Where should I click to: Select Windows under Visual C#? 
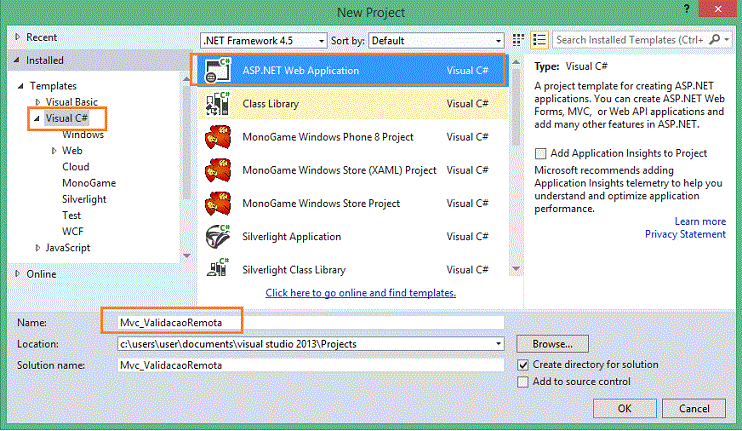click(x=83, y=135)
